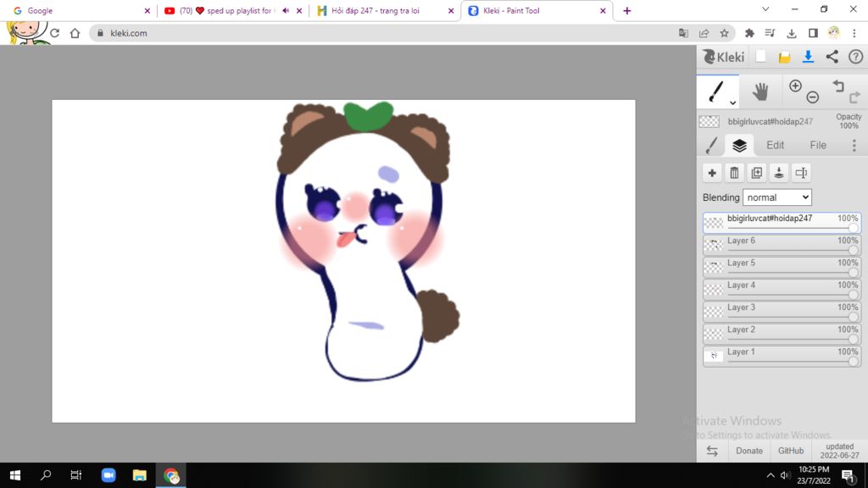Screen dimensions: 868x488
Task: Open the three-dot more options menu
Action: pyautogui.click(x=854, y=146)
